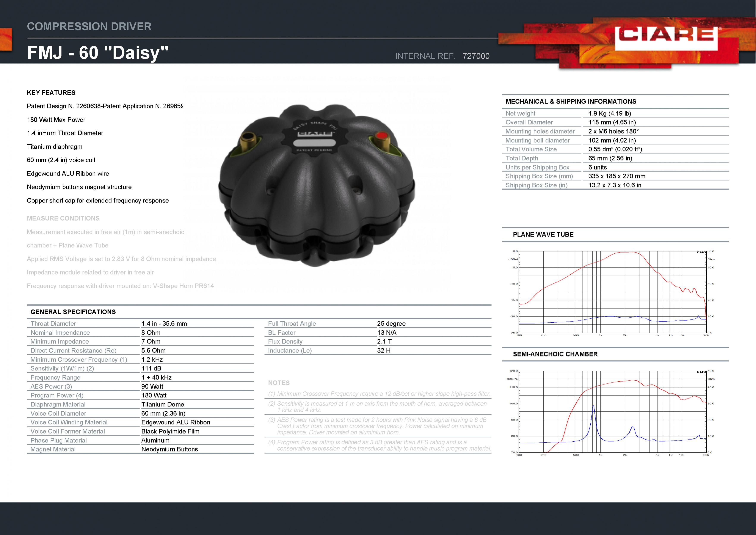This screenshot has width=756, height=535.
Task: Click the Net weight value '1.9 Kg (4.19 lb)'
Action: coord(610,113)
